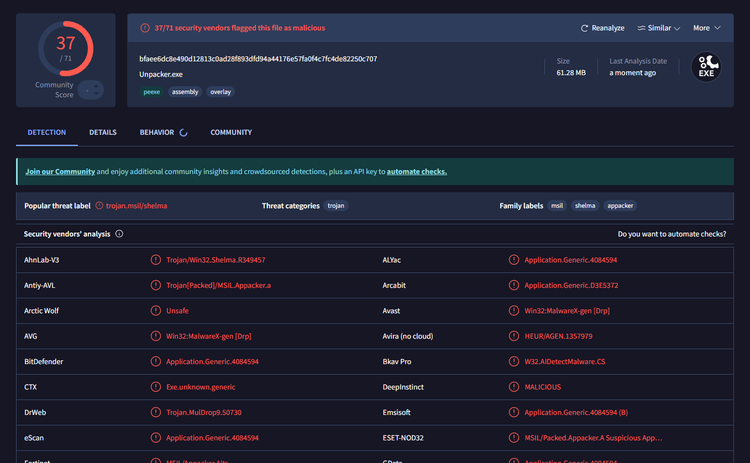This screenshot has height=463, width=750.
Task: Click the alert icon in the ESET-NOD32 row
Action: (x=514, y=437)
